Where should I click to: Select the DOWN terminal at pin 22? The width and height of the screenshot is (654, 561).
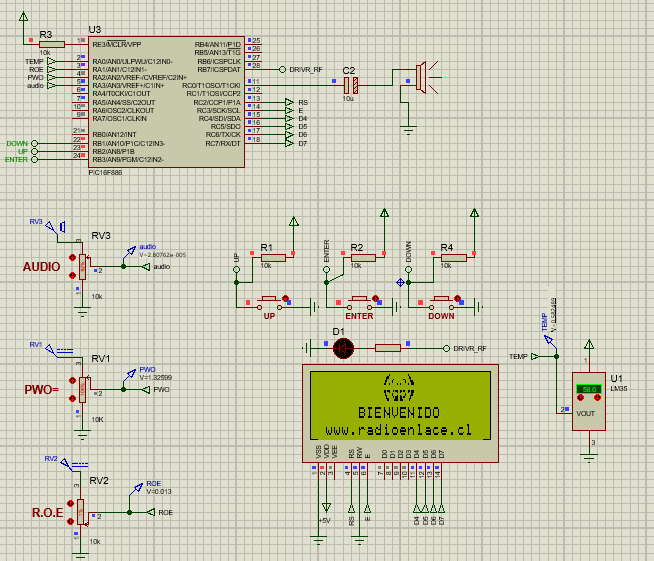coord(35,143)
